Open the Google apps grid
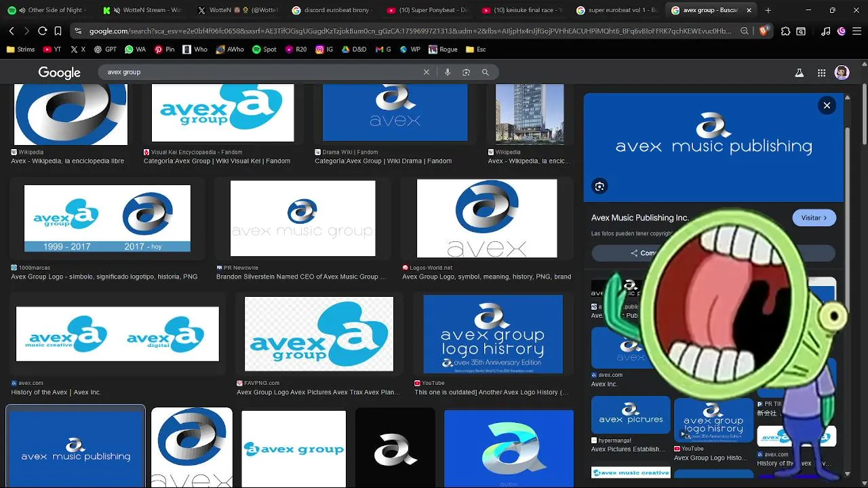 (821, 73)
